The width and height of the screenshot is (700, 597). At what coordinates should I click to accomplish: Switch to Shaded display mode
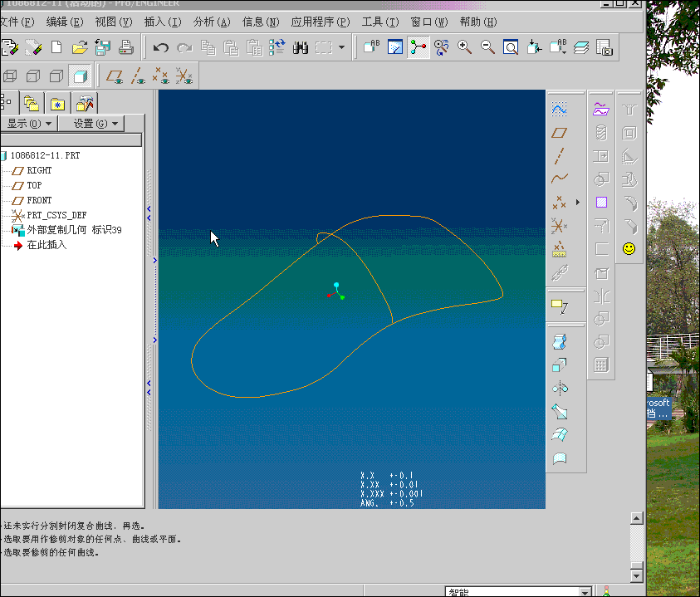point(81,76)
